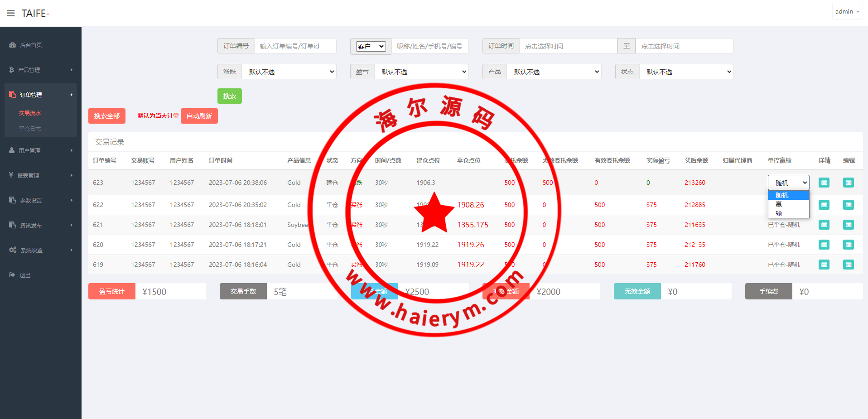
Task: Click edit icon for order 623
Action: 848,183
